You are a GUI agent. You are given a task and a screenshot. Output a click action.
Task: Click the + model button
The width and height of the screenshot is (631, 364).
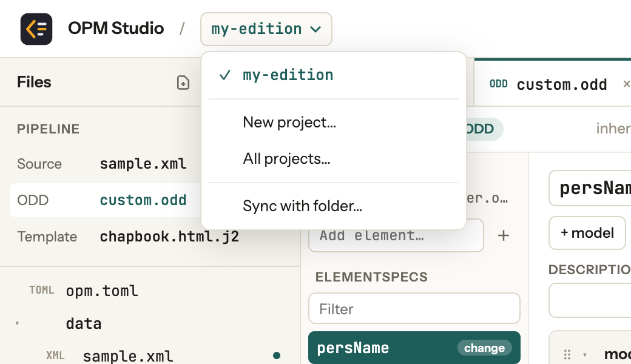click(x=587, y=233)
